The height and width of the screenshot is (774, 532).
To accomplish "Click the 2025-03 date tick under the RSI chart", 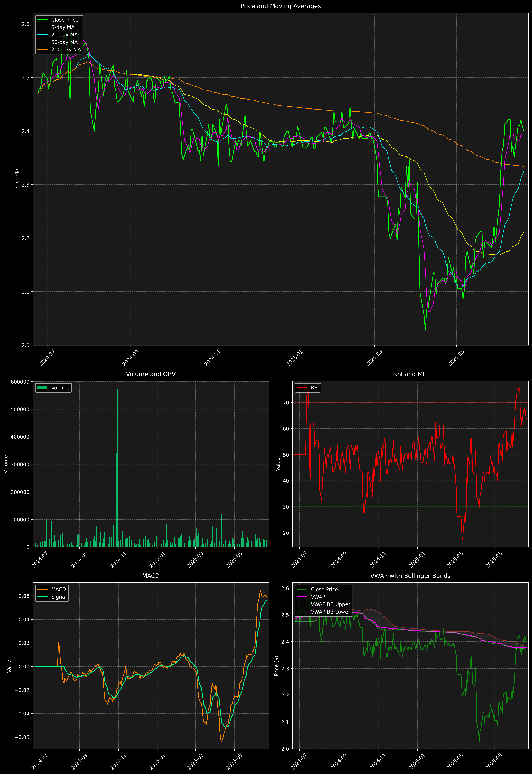I will (455, 560).
